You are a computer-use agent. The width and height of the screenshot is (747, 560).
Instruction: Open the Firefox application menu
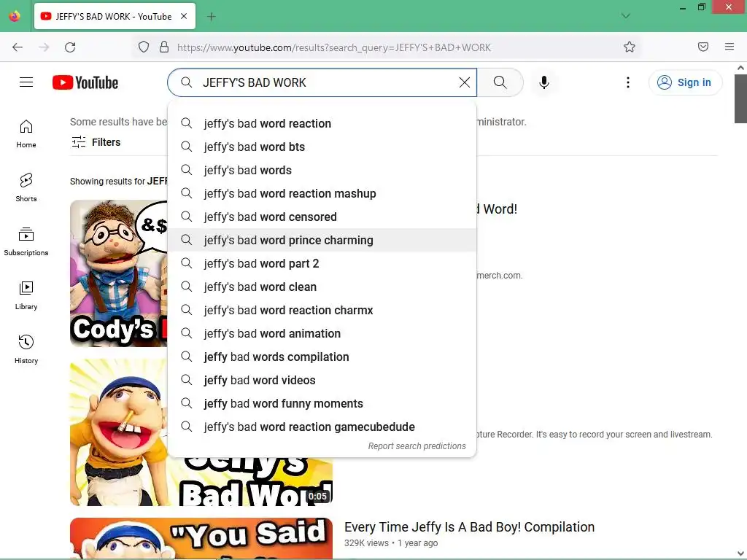pyautogui.click(x=729, y=47)
